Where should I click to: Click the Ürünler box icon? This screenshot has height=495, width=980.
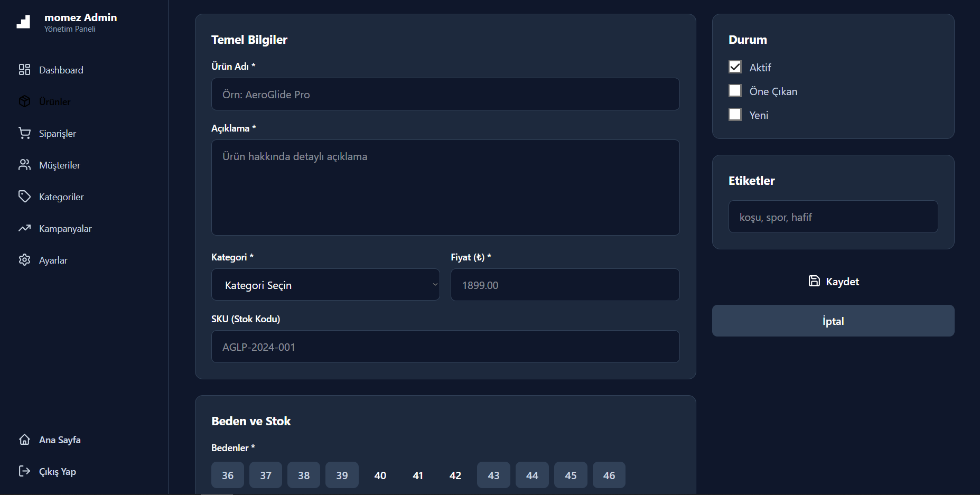click(24, 101)
